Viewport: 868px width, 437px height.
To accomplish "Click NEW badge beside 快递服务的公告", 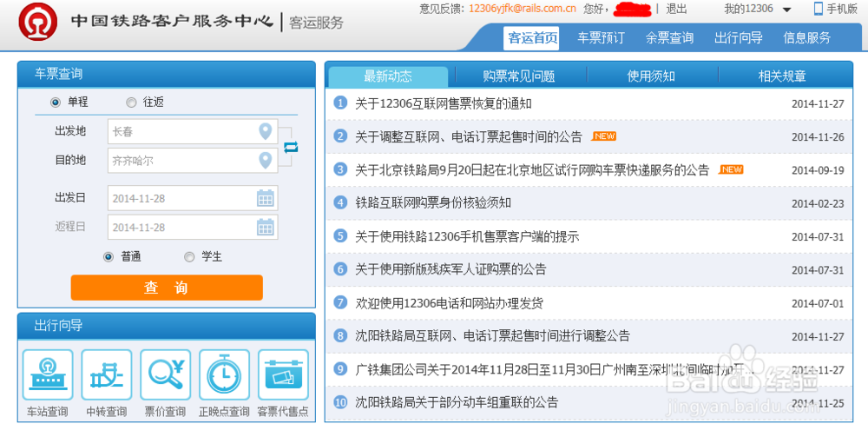I will click(x=731, y=169).
